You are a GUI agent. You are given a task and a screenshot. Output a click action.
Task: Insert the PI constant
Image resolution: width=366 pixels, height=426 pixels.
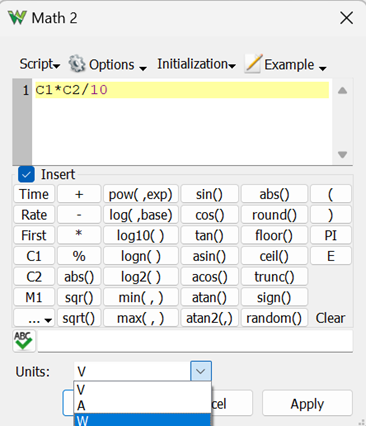click(x=330, y=235)
